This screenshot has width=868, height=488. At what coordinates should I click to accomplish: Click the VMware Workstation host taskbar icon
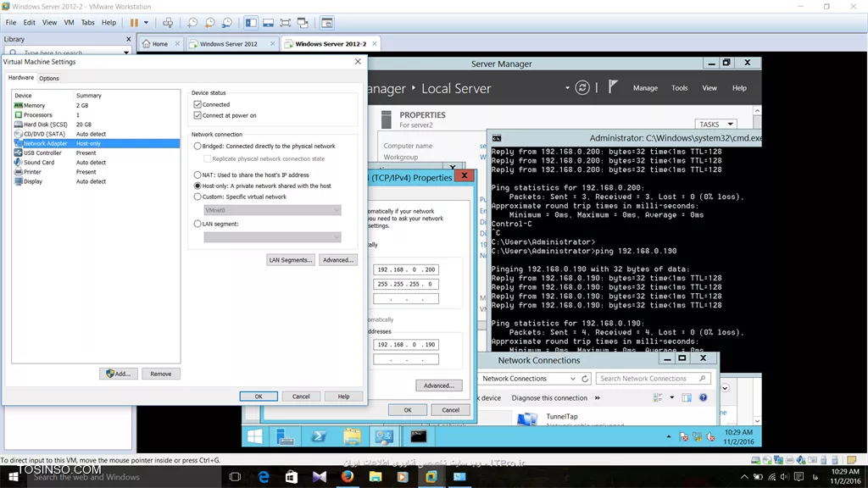tap(431, 476)
